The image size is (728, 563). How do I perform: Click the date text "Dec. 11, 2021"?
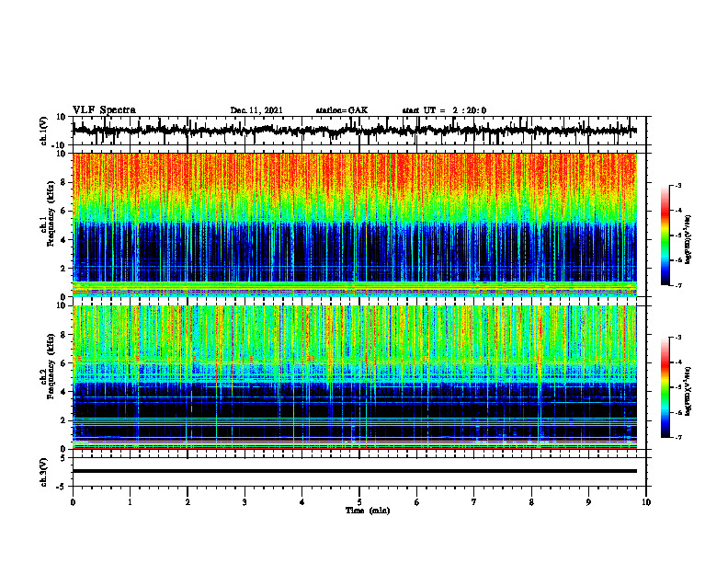[x=256, y=110]
